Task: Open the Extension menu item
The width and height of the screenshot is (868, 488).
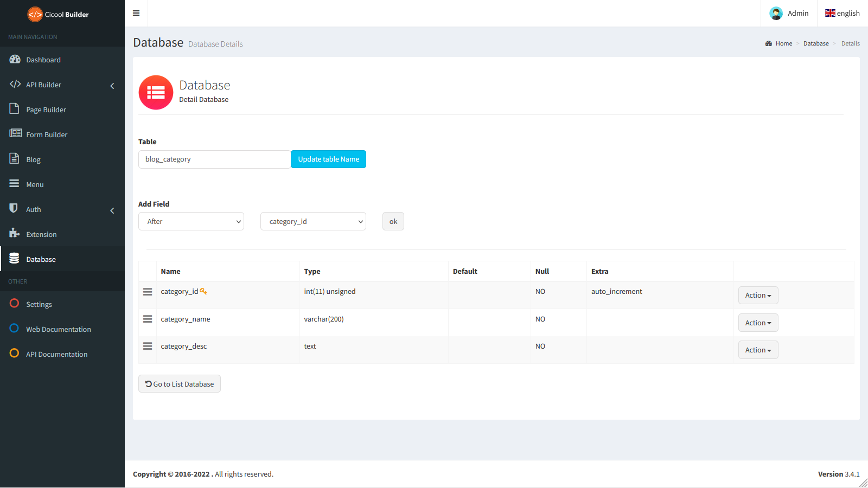Action: click(x=62, y=234)
